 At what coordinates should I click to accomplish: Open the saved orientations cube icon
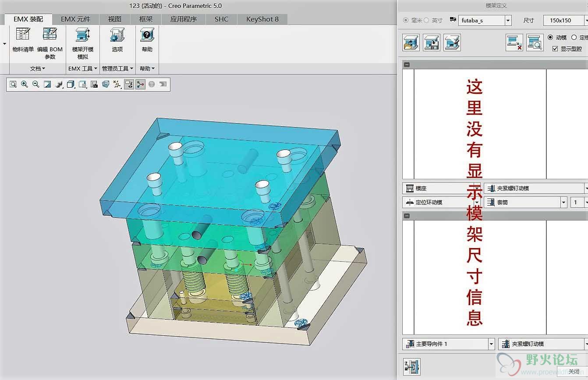pyautogui.click(x=71, y=84)
